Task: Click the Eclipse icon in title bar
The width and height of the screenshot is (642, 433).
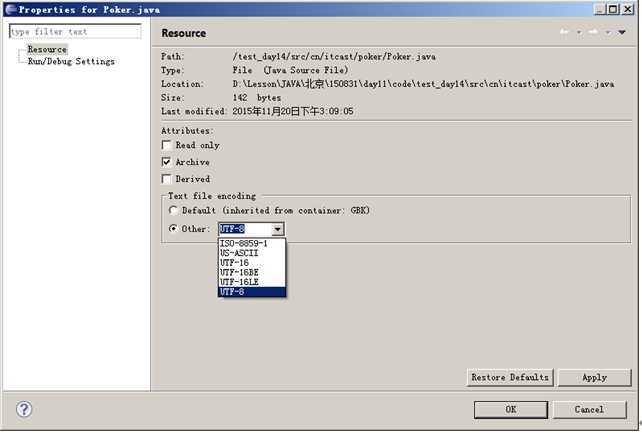Action: [x=11, y=9]
